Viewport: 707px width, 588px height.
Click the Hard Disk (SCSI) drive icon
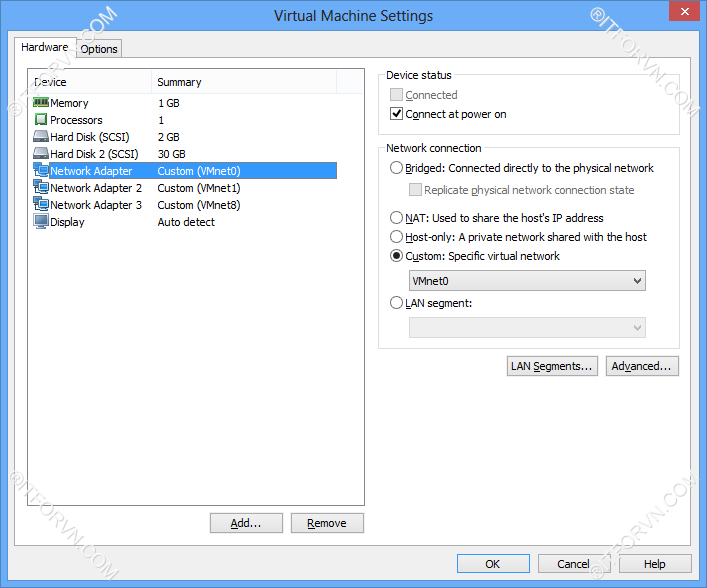[41, 137]
